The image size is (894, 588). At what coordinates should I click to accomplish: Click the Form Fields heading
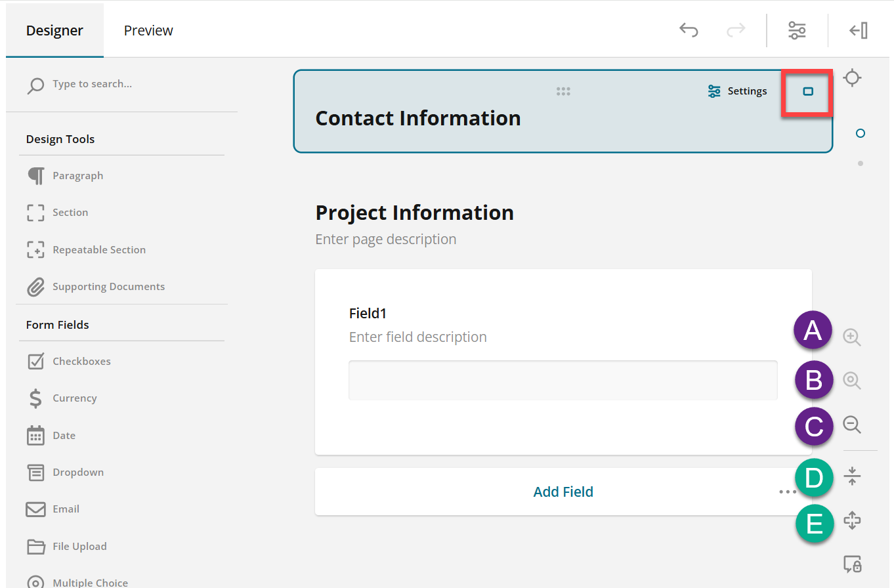(58, 325)
